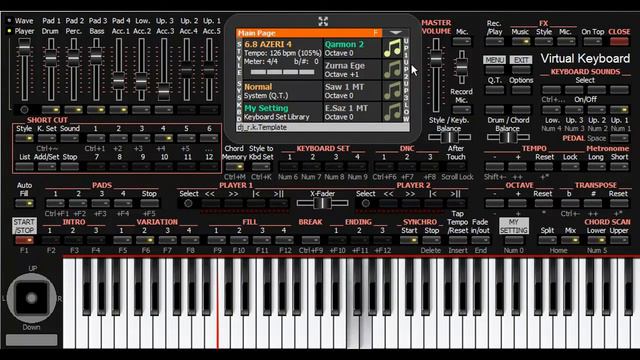Click the red CLOSE button
The width and height of the screenshot is (640, 360).
[x=619, y=41]
